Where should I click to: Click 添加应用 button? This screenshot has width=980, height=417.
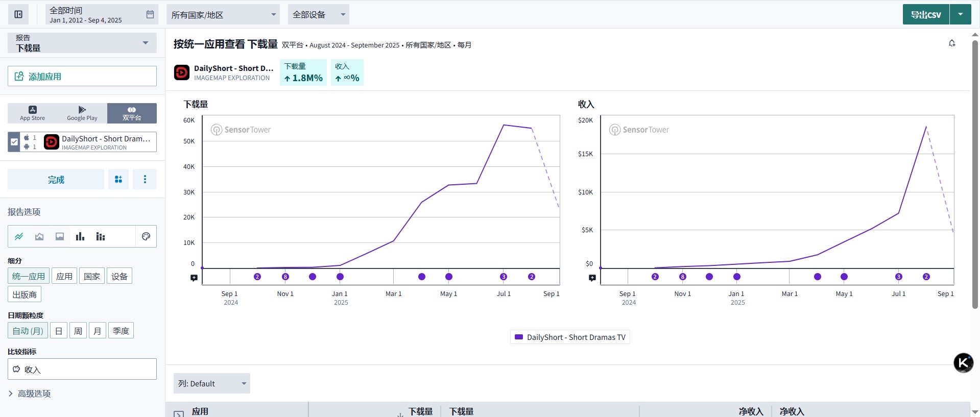(82, 76)
